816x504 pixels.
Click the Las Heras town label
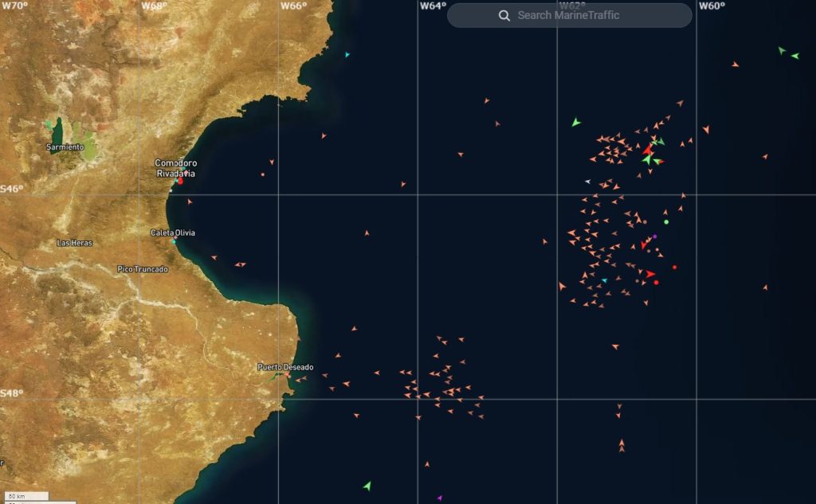(x=75, y=242)
